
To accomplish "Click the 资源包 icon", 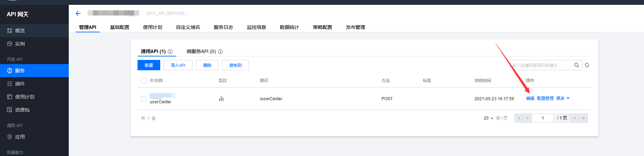I will [10, 110].
